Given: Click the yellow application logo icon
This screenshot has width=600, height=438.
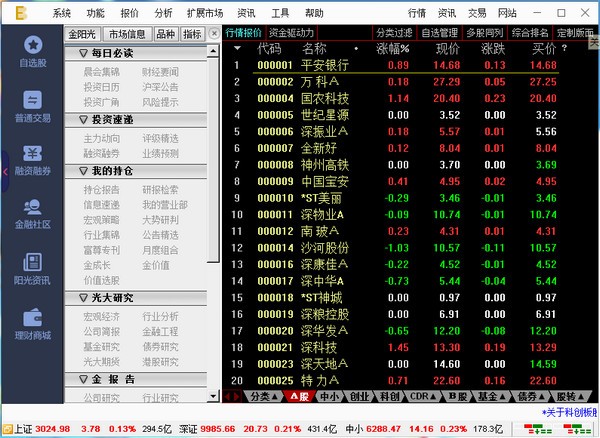Looking at the screenshot, I should click(13, 12).
